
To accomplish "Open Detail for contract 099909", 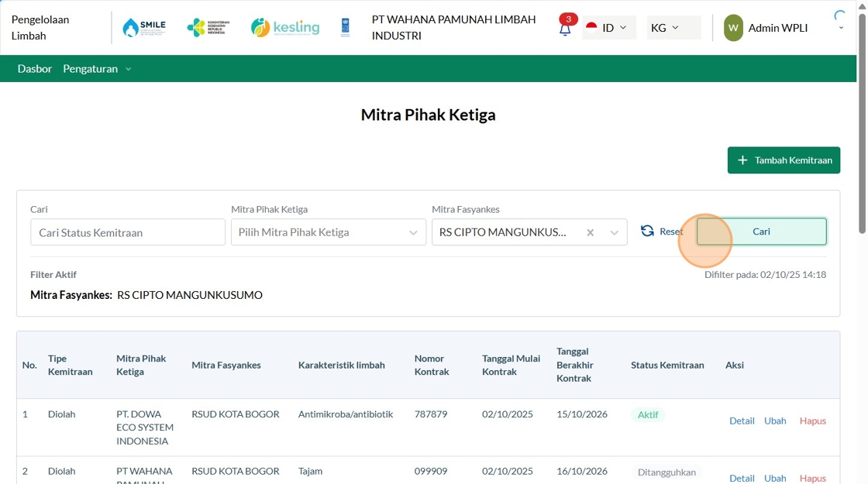I will (x=742, y=478).
